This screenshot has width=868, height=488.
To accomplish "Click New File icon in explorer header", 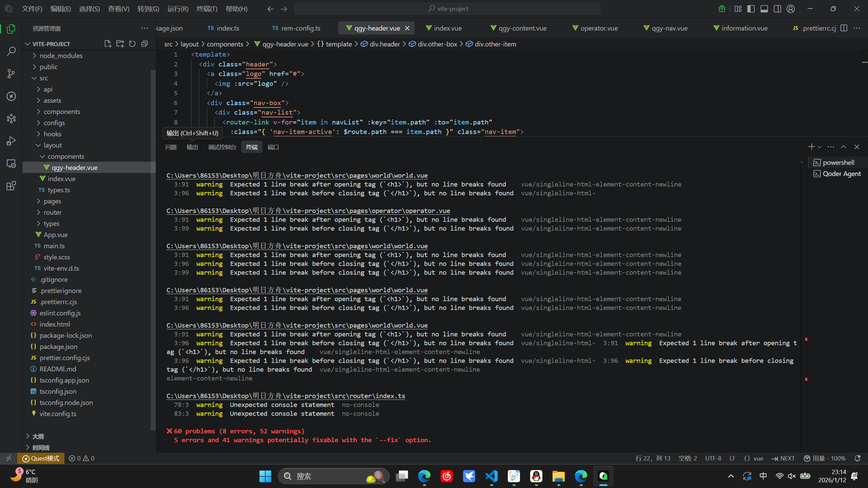I will (108, 44).
